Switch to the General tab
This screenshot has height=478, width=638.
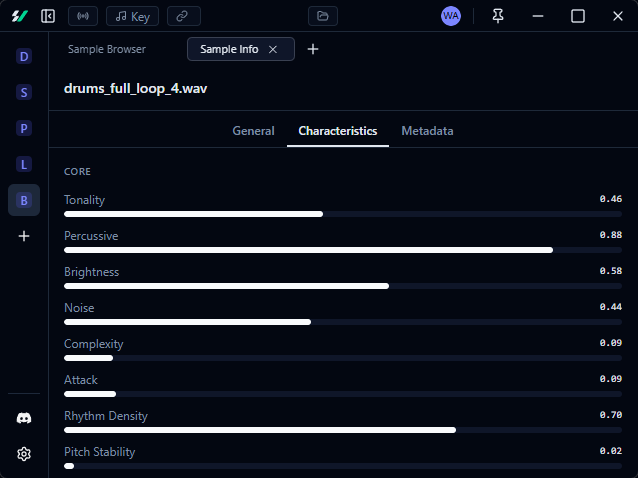pos(253,131)
